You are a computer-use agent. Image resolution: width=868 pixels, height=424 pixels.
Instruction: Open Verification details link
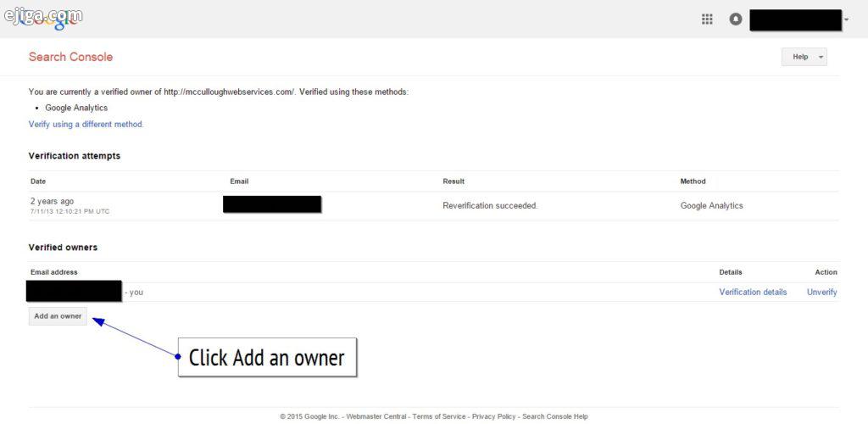pyautogui.click(x=753, y=292)
